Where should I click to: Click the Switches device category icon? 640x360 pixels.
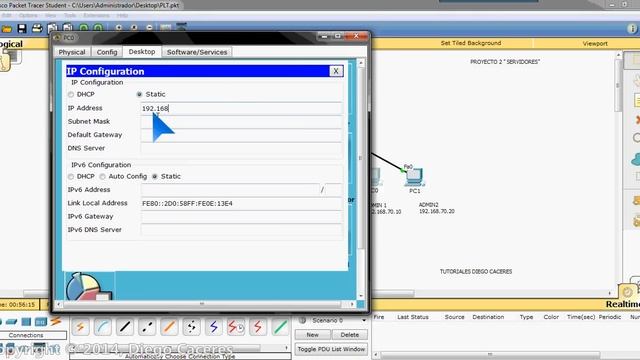(11, 322)
